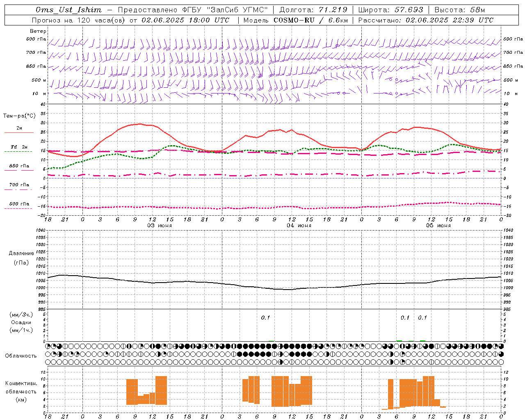Click the Долгота: 71.219 value
This screenshot has height=420, width=525.
pos(313,10)
